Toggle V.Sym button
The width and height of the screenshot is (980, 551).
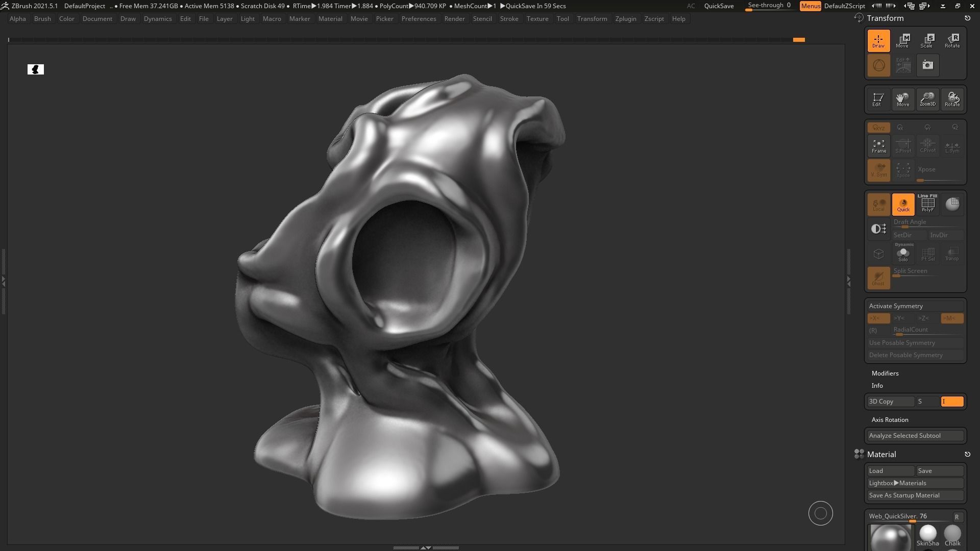pos(878,170)
